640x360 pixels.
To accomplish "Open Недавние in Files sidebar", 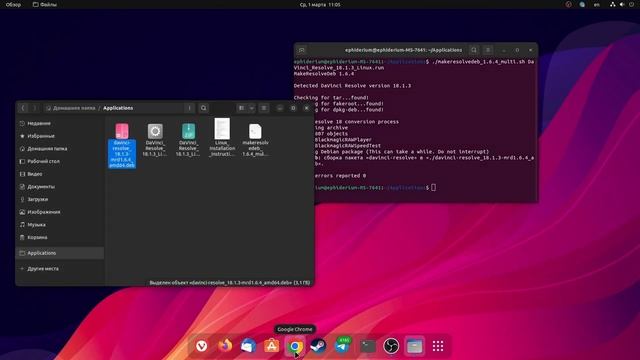I will point(60,123).
